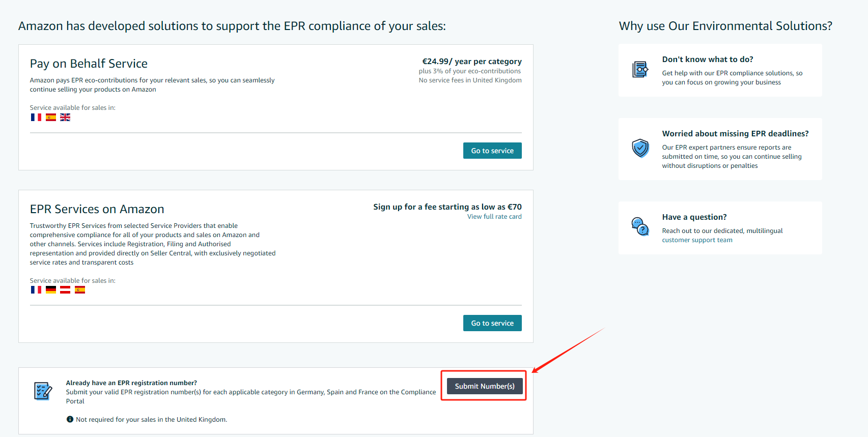
Task: Click the shield checkmark deadlines icon
Action: pos(640,149)
